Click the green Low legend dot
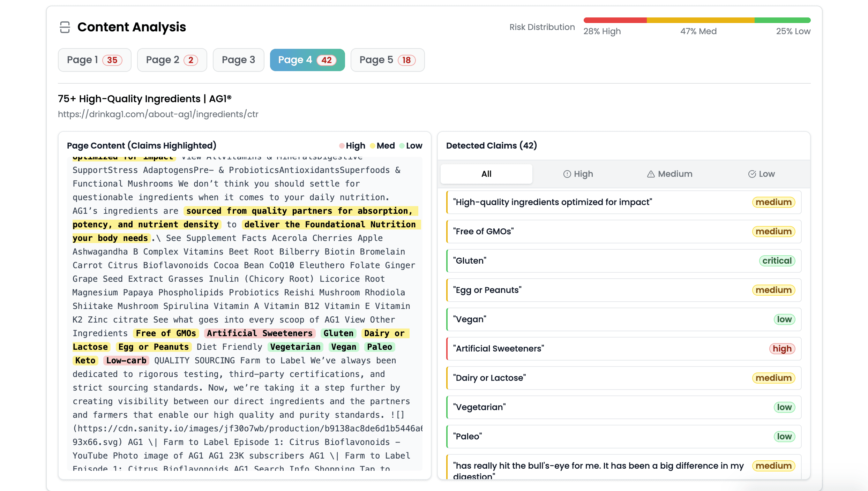Screen dimensions: 868x491 click(x=402, y=146)
